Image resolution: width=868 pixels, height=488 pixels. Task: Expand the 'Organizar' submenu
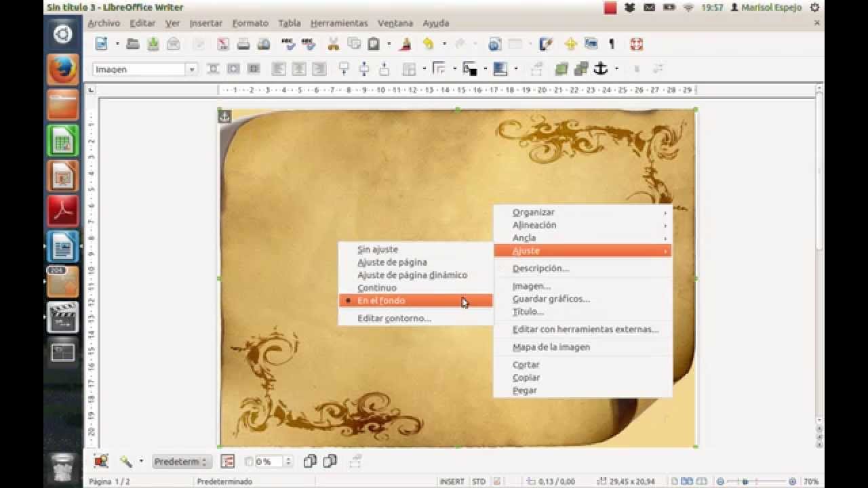click(x=583, y=212)
